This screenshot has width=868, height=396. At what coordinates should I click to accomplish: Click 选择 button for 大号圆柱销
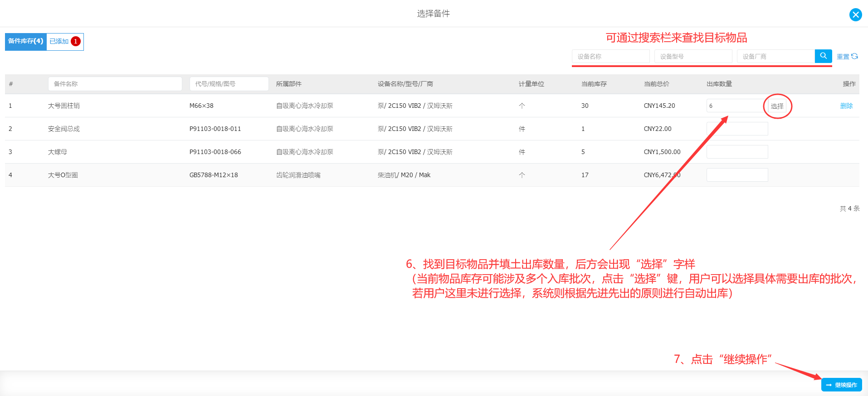pos(777,106)
